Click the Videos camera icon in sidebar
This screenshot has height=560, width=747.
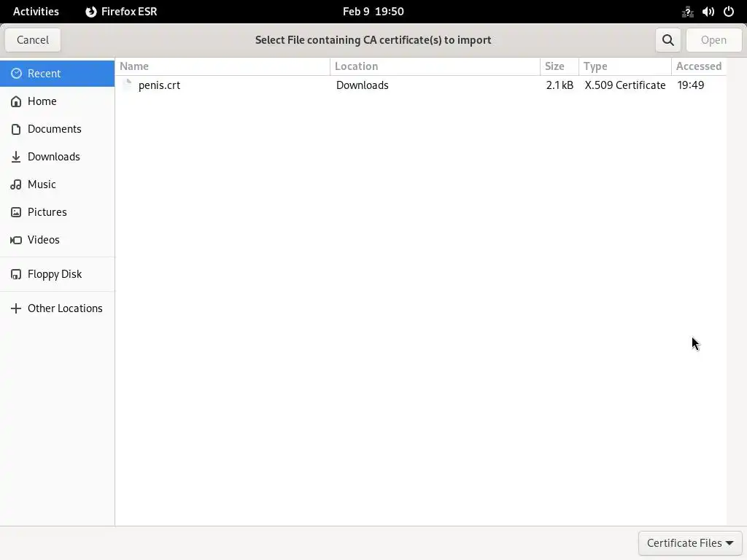pyautogui.click(x=16, y=239)
